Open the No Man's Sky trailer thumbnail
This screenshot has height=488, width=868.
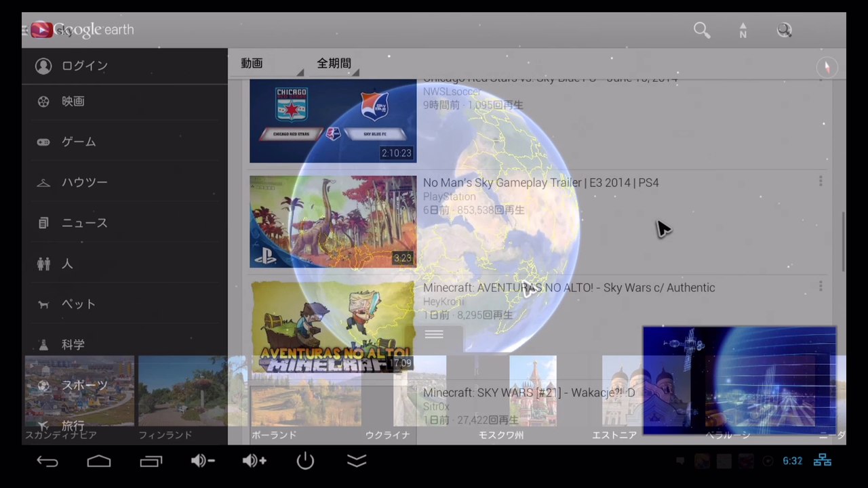pos(333,222)
